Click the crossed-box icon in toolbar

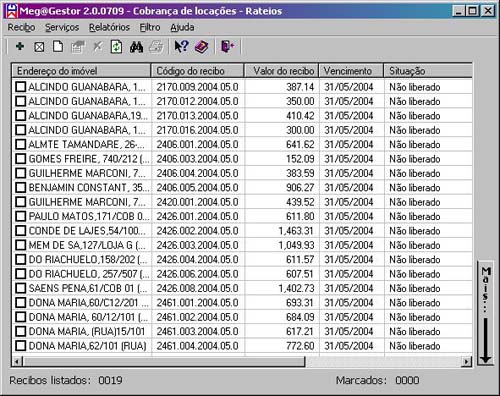pyautogui.click(x=39, y=47)
